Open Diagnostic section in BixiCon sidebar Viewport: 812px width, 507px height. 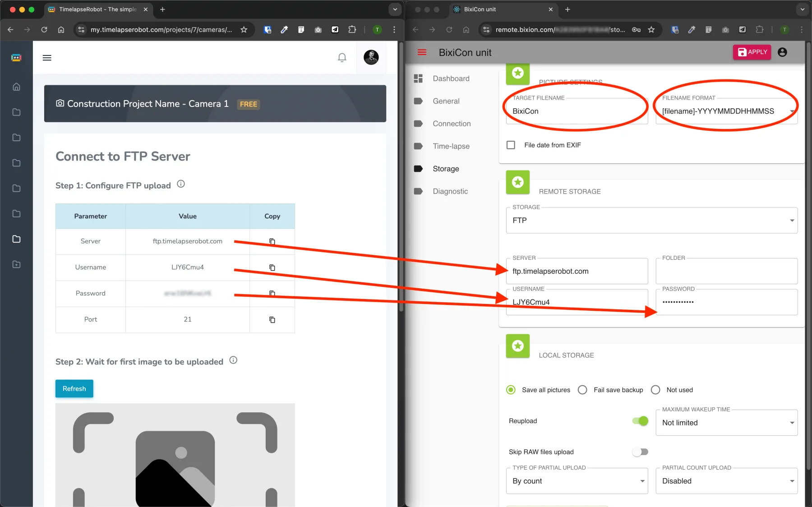pyautogui.click(x=450, y=191)
